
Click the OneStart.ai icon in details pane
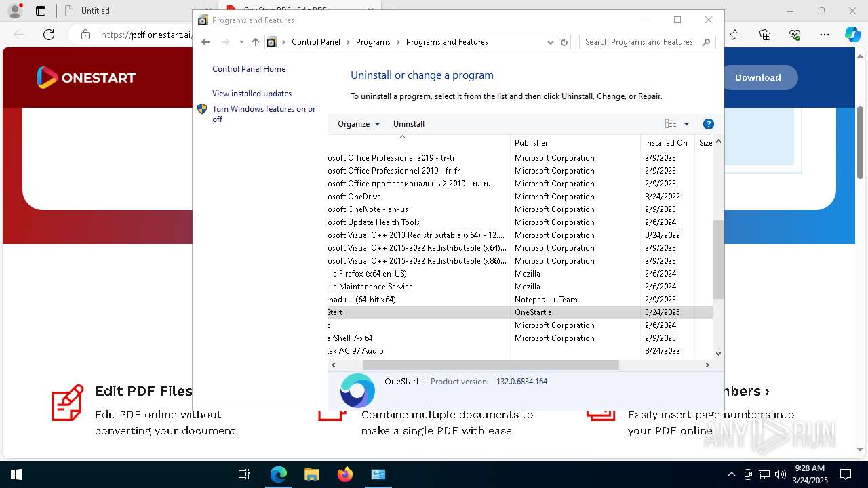[x=357, y=390]
